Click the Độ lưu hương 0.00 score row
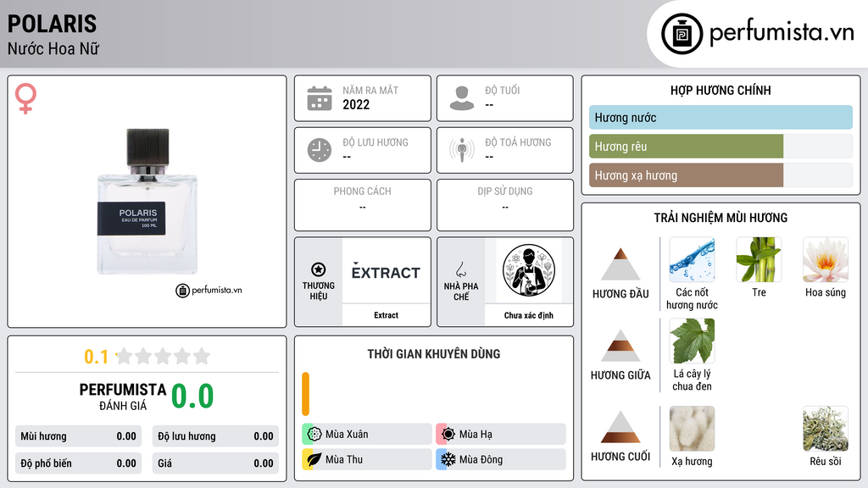Image resolution: width=868 pixels, height=488 pixels. [215, 436]
